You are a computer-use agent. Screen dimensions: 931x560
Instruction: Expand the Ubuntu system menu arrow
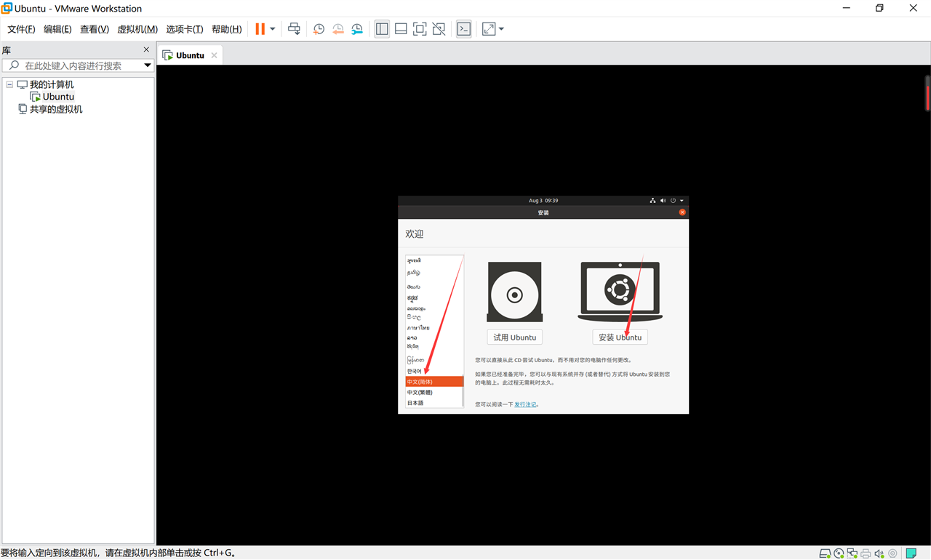point(682,201)
